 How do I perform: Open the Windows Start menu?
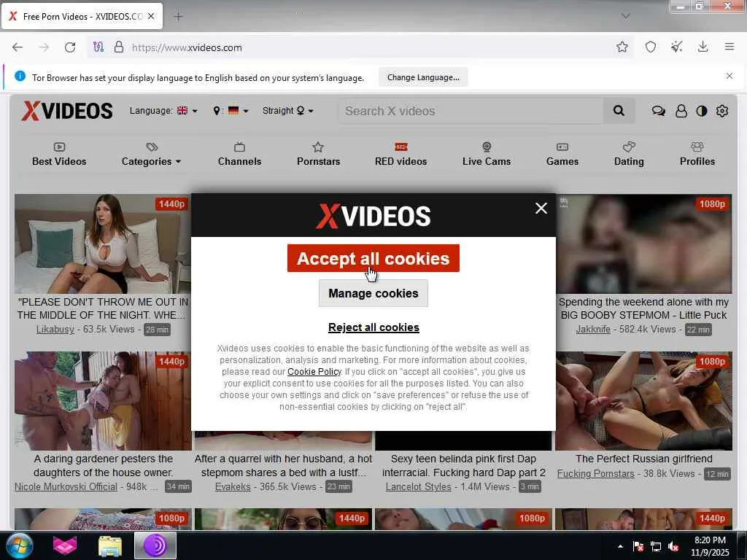[19, 545]
